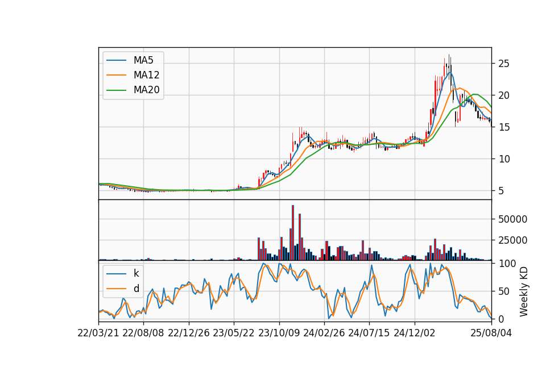Click the 22/03/21 date tick label
The image size is (546, 392).
98,333
